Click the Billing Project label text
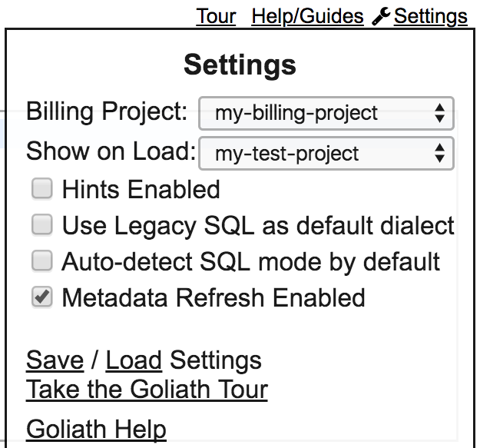 [x=107, y=111]
